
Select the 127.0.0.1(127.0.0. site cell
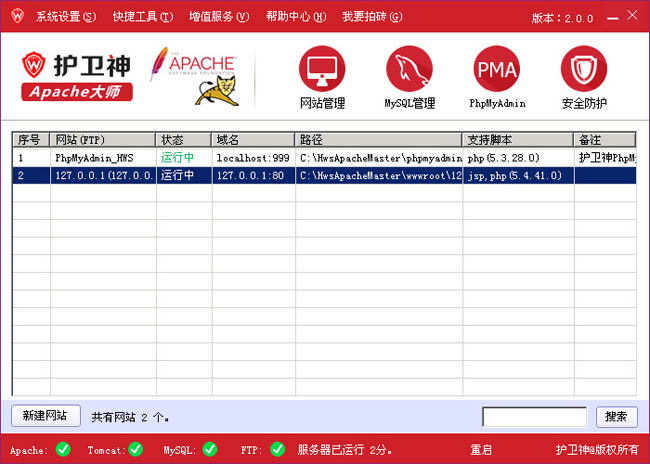(x=103, y=176)
